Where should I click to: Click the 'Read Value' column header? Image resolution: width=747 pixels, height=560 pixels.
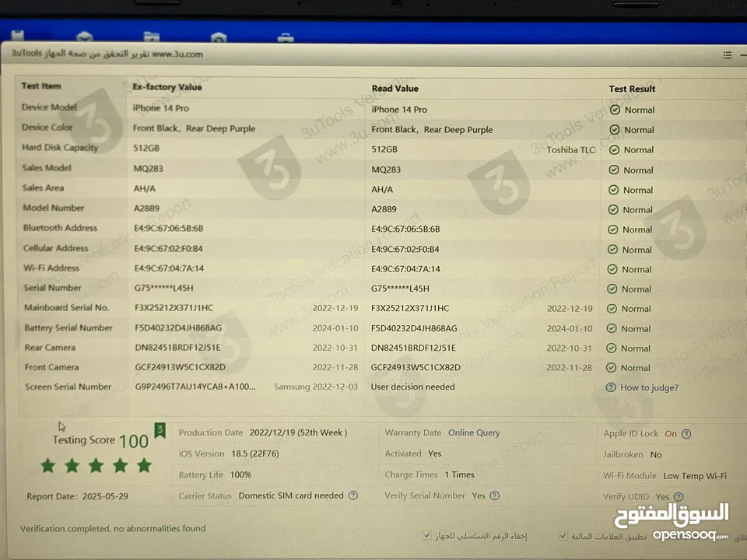395,89
